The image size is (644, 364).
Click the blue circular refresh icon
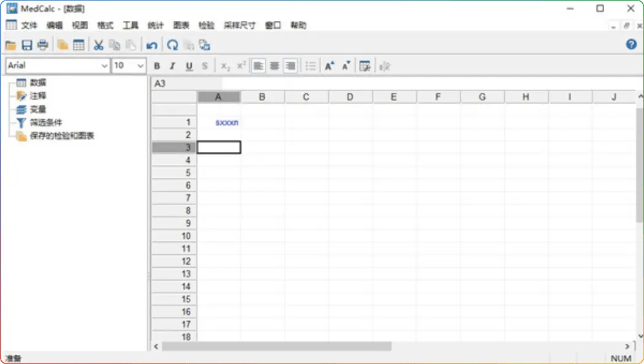(173, 45)
